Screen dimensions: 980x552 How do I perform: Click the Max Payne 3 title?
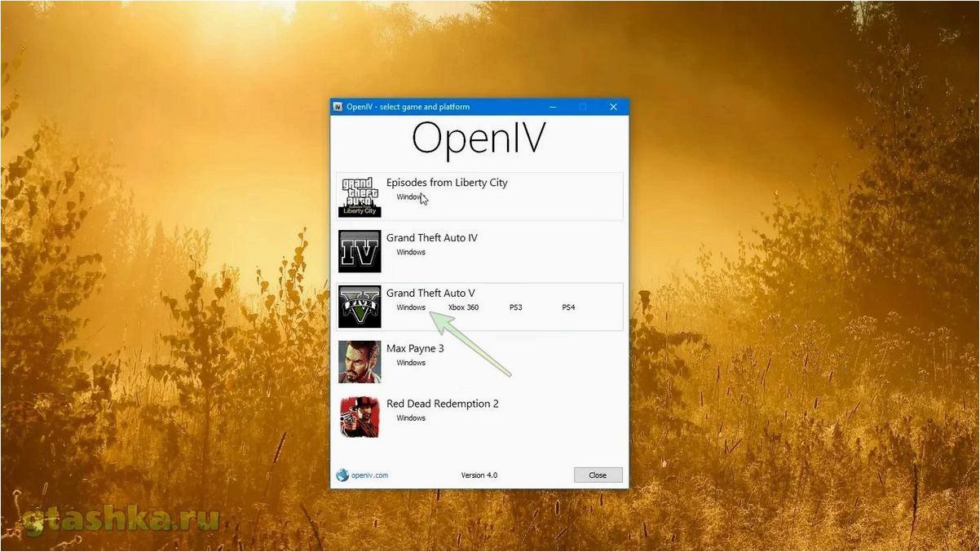pyautogui.click(x=415, y=349)
